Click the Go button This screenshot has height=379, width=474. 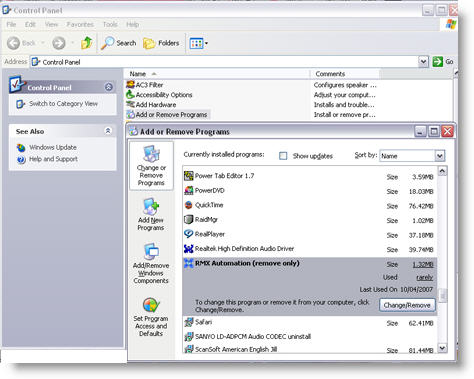tap(443, 62)
